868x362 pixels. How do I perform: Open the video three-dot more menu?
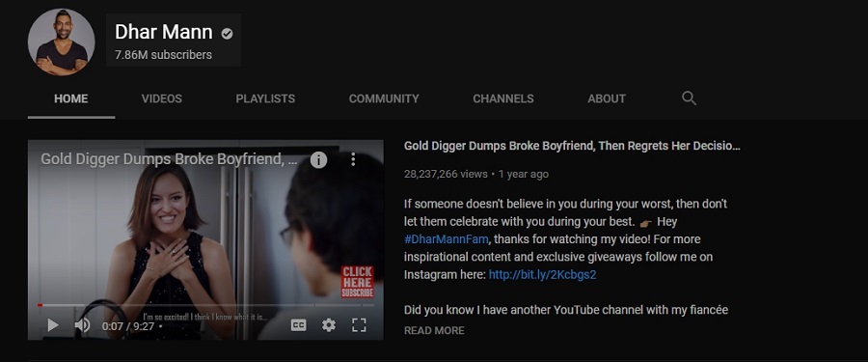353,159
